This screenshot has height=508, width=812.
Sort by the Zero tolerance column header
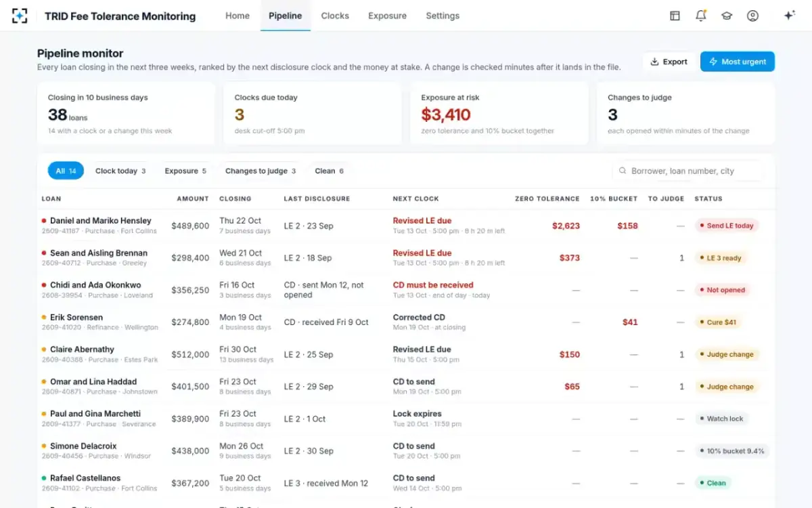[x=547, y=198]
